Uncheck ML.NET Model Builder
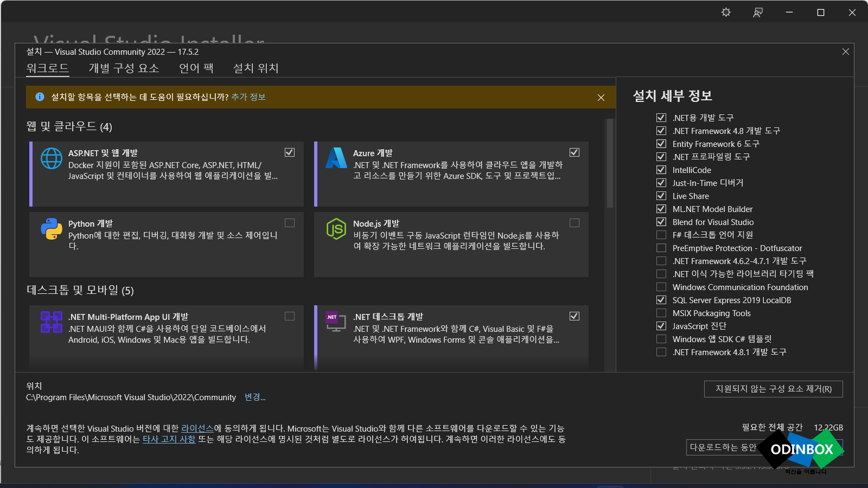Image resolution: width=868 pixels, height=488 pixels. pos(661,209)
